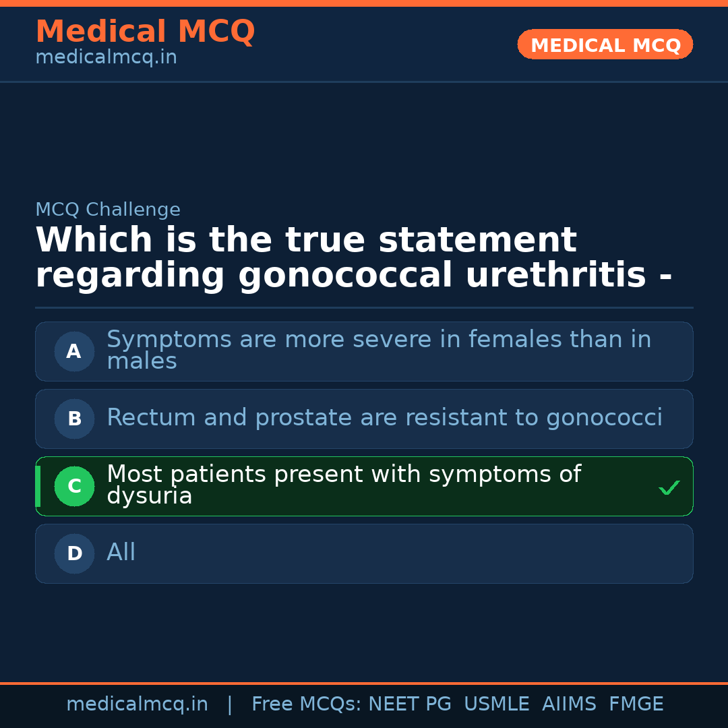The height and width of the screenshot is (728, 728).
Task: Click the green letter C circle
Action: [74, 486]
